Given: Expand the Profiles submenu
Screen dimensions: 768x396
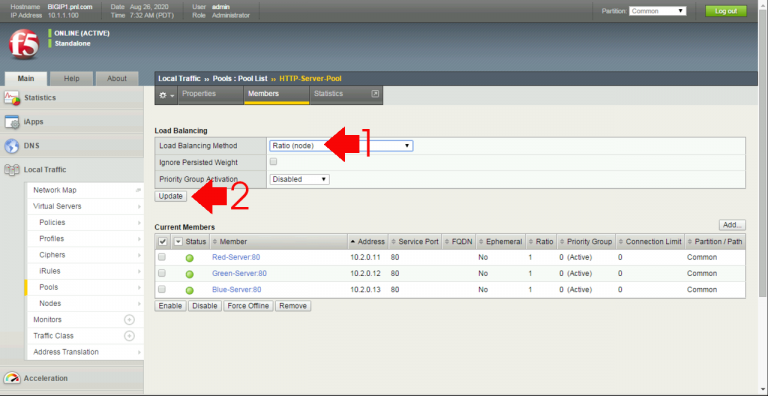Looking at the screenshot, I should click(140, 239).
